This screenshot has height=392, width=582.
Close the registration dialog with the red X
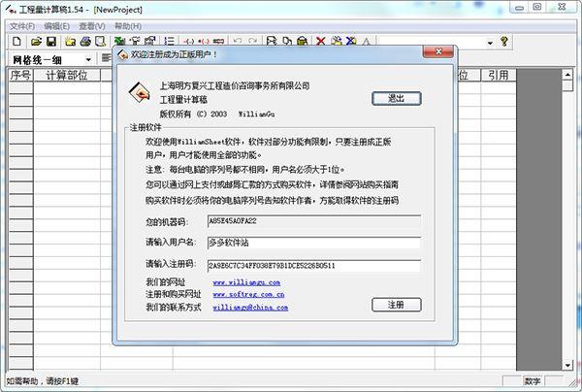coord(438,51)
